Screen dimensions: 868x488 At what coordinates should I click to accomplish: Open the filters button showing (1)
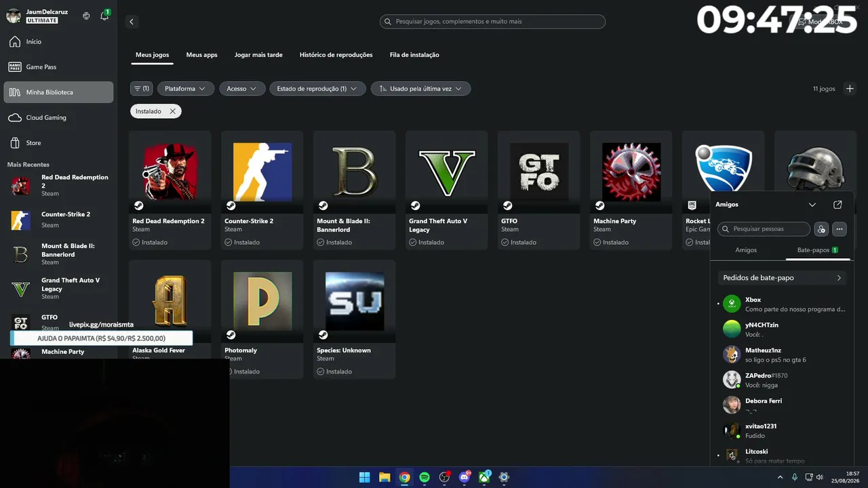[x=141, y=89]
